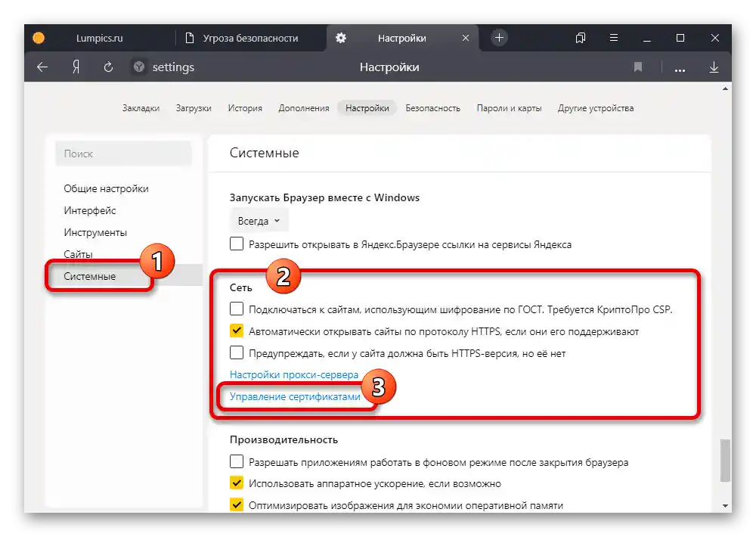Select the Настройки section tab
The image size is (756, 537).
(x=367, y=108)
